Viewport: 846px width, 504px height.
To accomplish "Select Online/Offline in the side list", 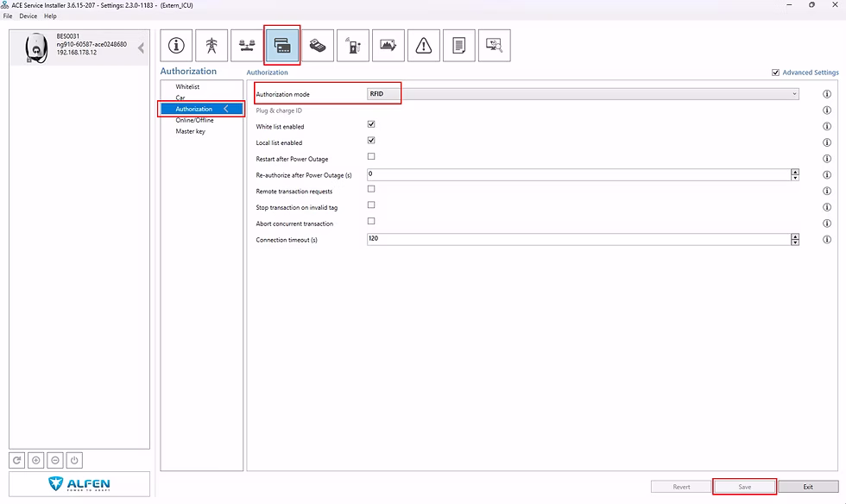I will [x=194, y=120].
